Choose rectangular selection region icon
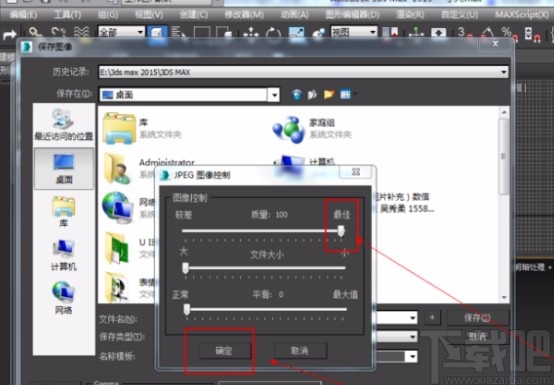The image size is (554, 385). tap(202, 33)
